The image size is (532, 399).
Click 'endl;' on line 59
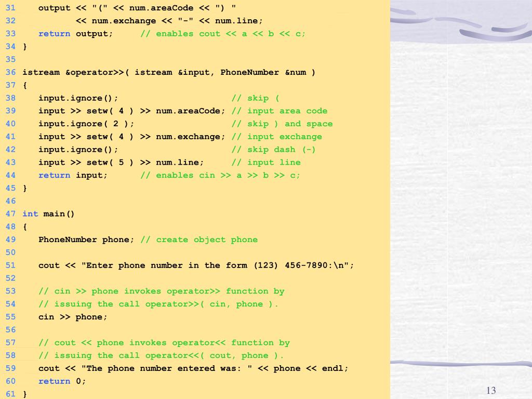(x=335, y=369)
